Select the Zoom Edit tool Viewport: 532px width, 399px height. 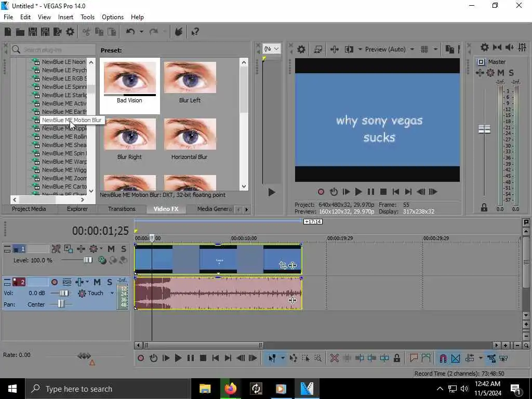click(x=318, y=358)
